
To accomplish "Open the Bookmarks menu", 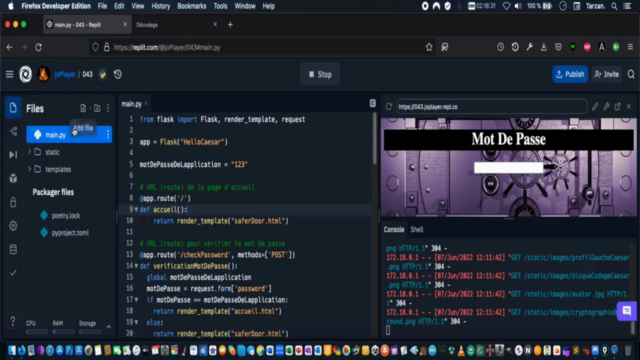I will 191,6.
